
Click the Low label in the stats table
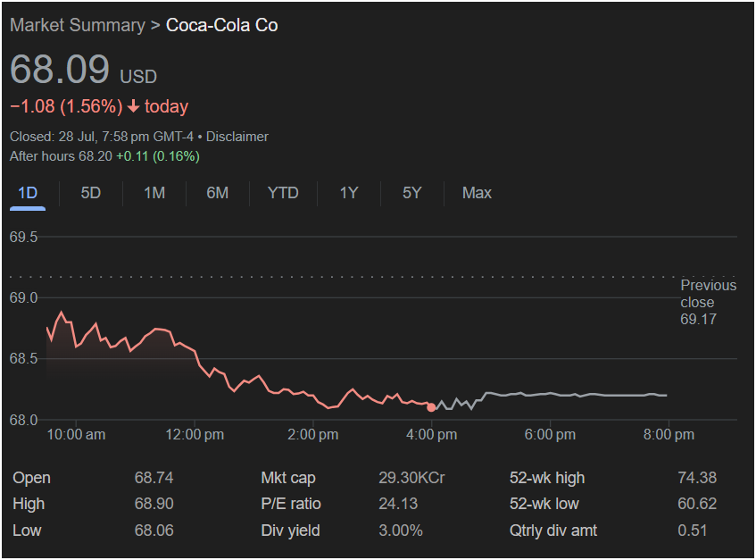pos(27,531)
